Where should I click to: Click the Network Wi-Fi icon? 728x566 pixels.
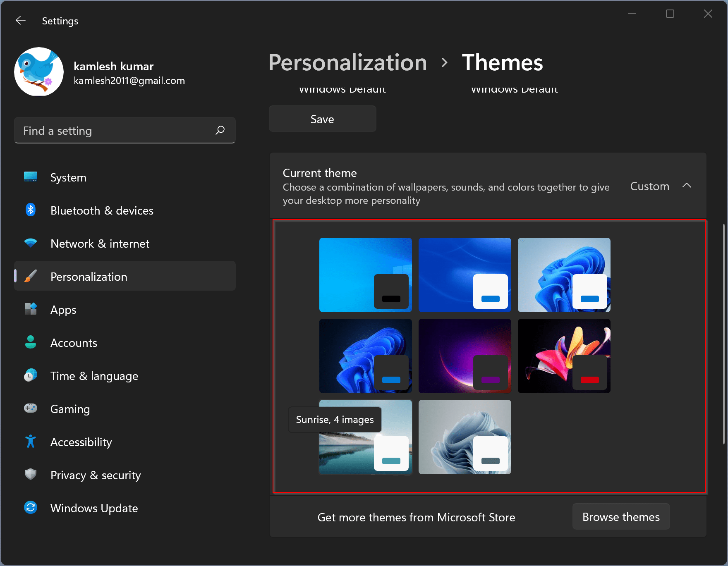click(31, 243)
